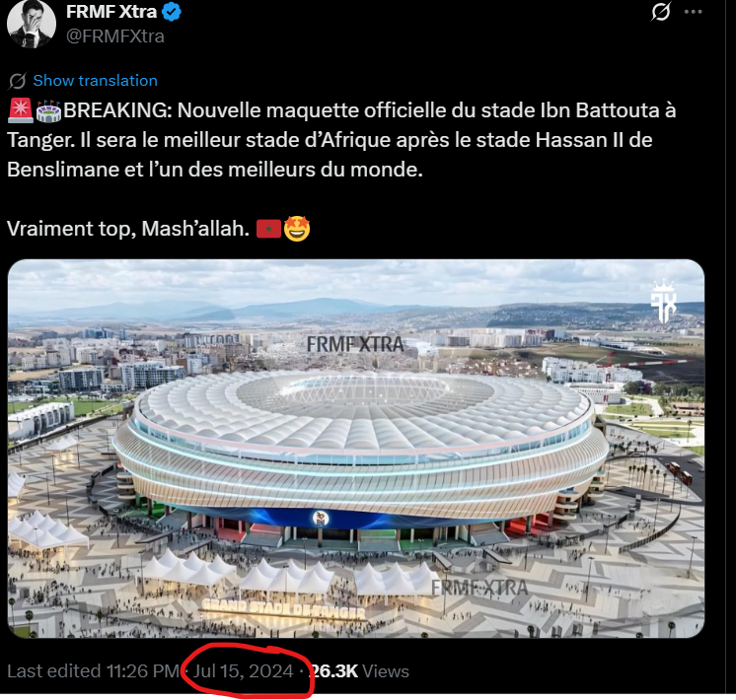
Task: Click the Last edited label
Action: click(54, 671)
